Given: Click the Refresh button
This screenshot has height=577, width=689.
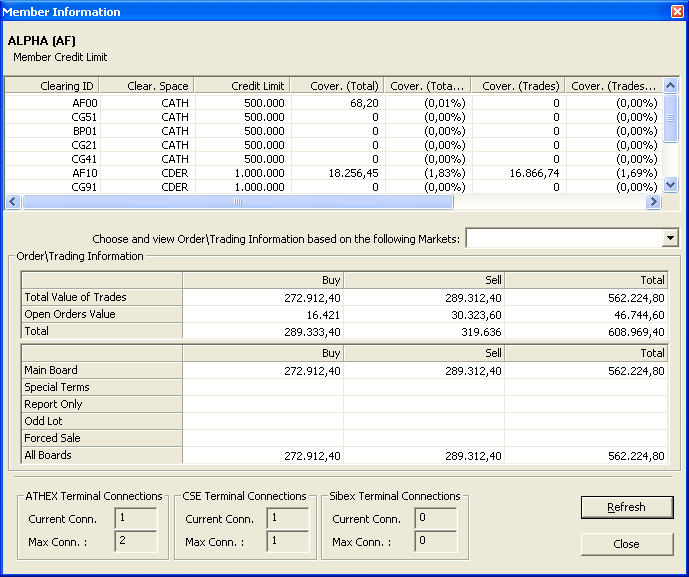Looking at the screenshot, I should pos(627,507).
